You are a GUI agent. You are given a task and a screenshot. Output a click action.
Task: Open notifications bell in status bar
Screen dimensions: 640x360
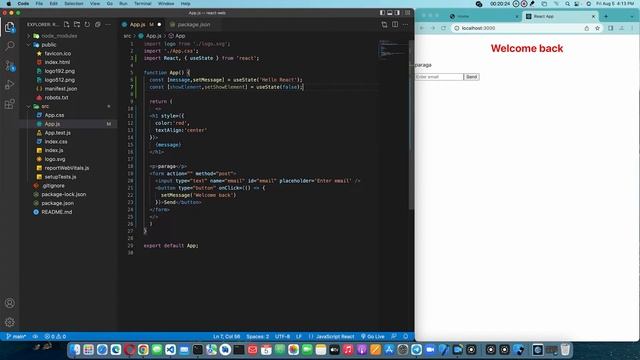(405, 336)
